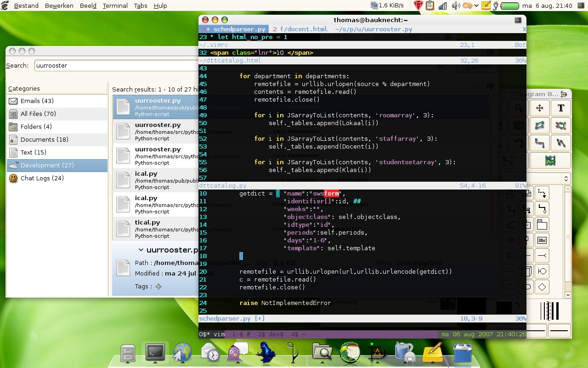Pick the 'OBJ' object shape in Dia sheet

(x=542, y=240)
